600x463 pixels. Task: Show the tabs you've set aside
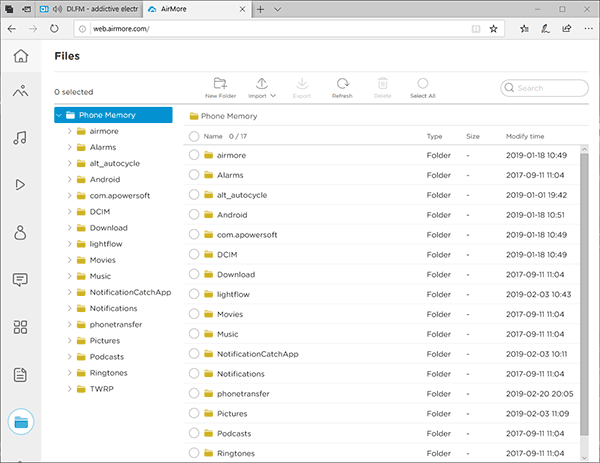point(9,9)
